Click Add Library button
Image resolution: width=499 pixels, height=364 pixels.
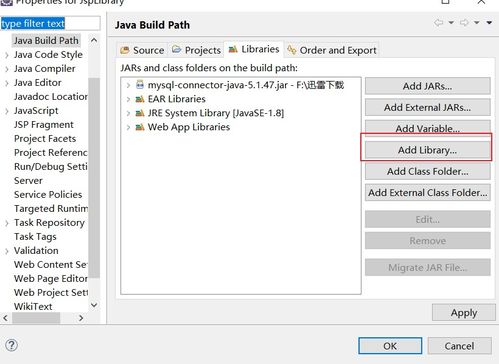click(428, 150)
